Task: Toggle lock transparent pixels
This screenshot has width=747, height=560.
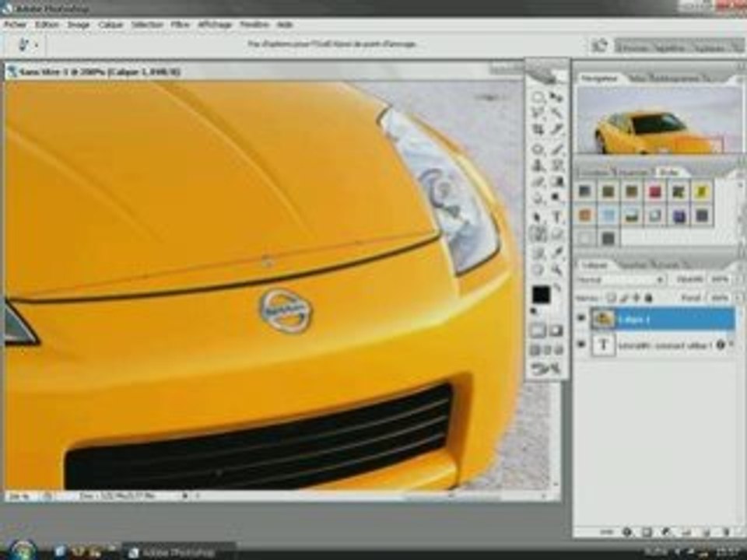Action: [612, 298]
